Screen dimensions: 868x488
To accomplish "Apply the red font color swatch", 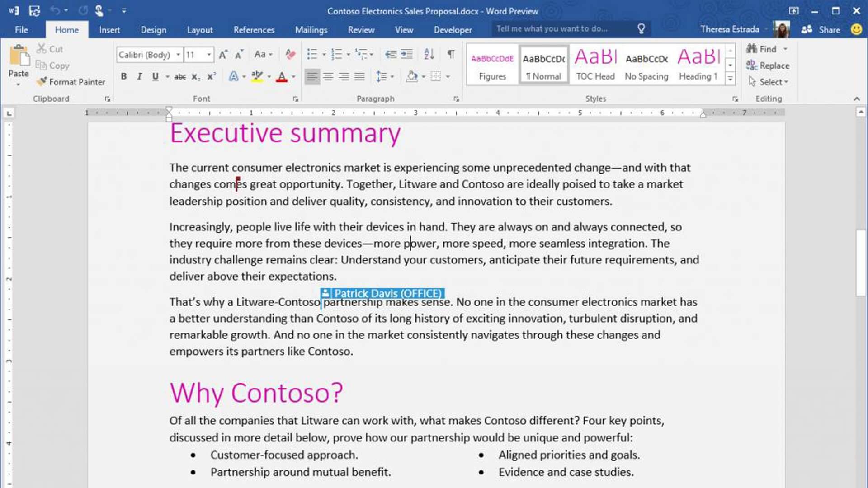I will click(282, 77).
